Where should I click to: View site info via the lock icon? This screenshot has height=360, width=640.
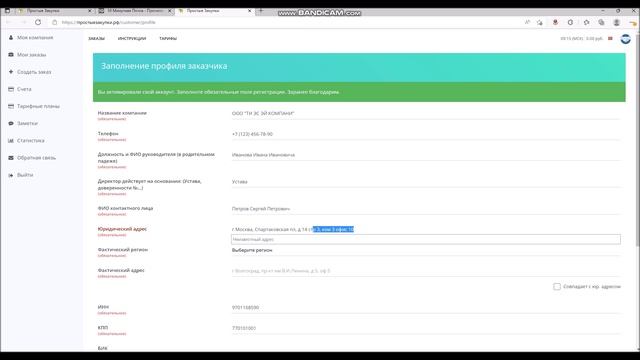pyautogui.click(x=55, y=22)
